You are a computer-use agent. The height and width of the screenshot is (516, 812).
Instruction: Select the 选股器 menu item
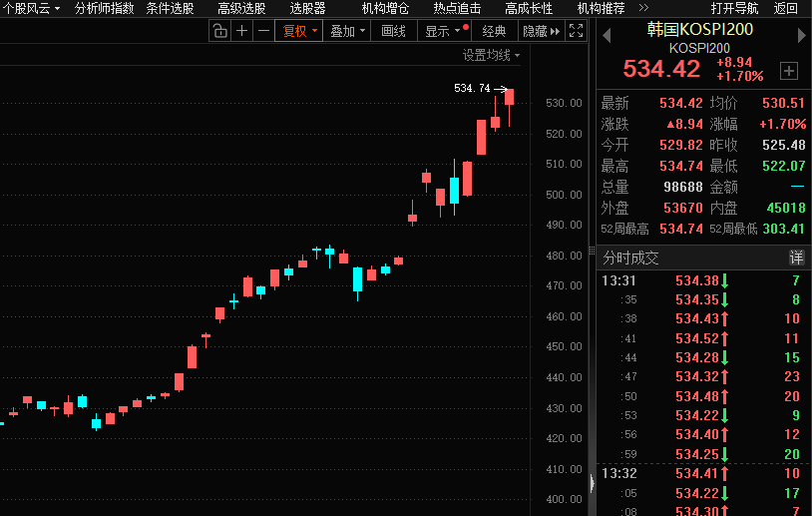click(x=307, y=8)
